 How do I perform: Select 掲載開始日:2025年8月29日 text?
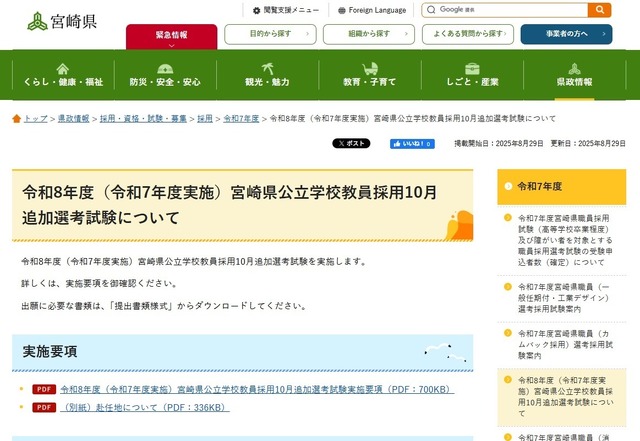[x=499, y=143]
